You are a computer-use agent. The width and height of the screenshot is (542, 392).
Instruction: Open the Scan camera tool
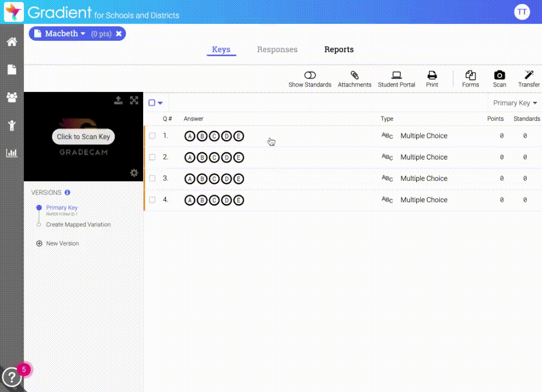point(499,78)
